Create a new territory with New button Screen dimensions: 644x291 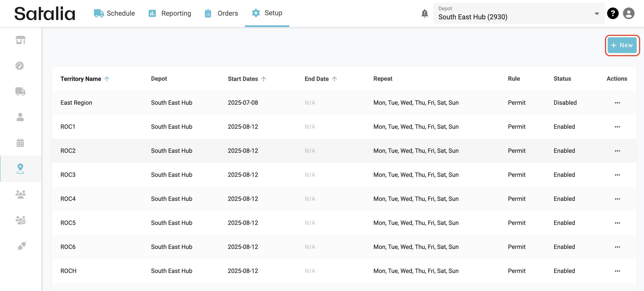click(622, 45)
